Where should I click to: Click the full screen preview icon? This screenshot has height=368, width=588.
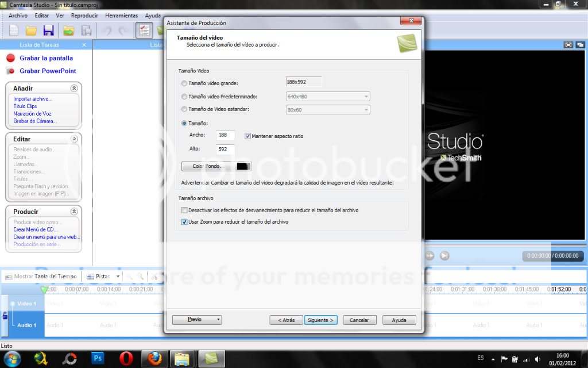568,45
